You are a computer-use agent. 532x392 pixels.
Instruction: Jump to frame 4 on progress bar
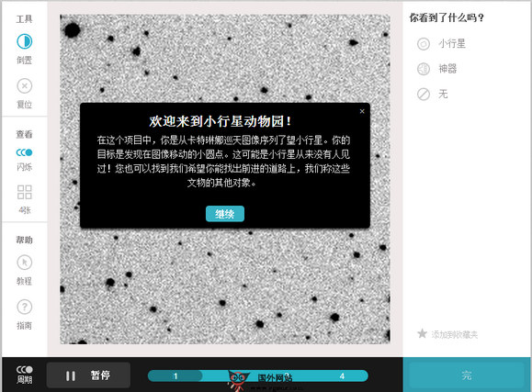pyautogui.click(x=342, y=375)
